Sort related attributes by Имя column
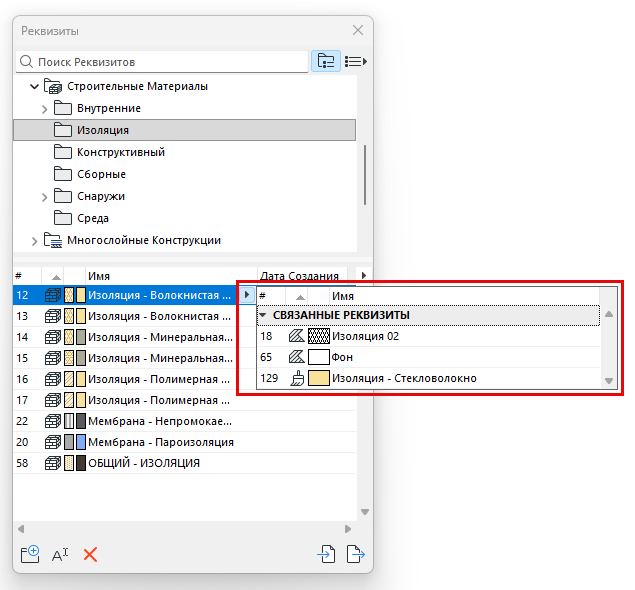Image resolution: width=635 pixels, height=590 pixels. click(464, 296)
